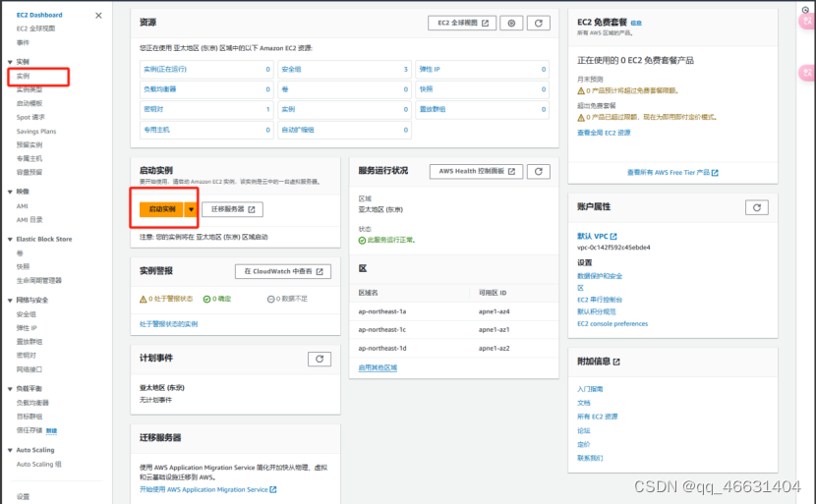The height and width of the screenshot is (504, 816).
Task: Open the 资源 panel settings gear
Action: point(511,23)
